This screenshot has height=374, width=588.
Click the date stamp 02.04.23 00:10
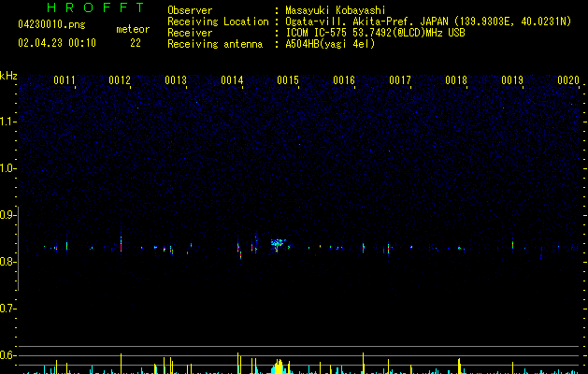[x=57, y=43]
